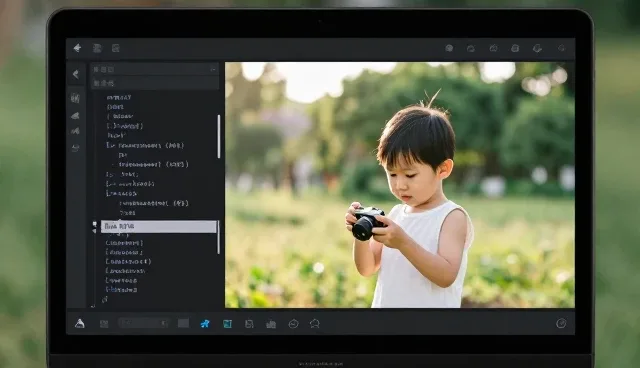The image size is (640, 368).
Task: Click the second header row of the side panel
Action: point(155,83)
